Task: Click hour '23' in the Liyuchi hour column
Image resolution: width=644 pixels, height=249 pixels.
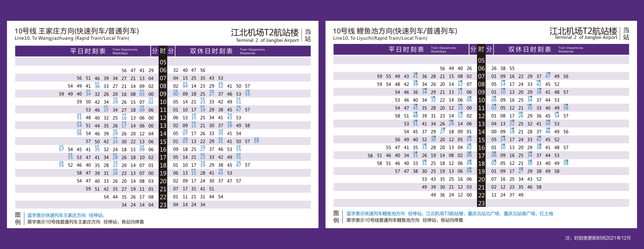Action: tap(481, 203)
